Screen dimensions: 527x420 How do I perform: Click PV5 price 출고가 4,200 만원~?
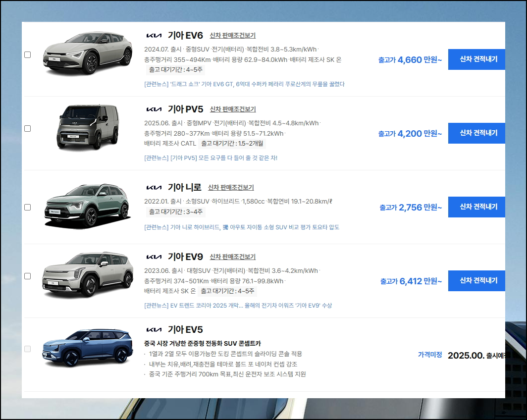(x=410, y=134)
